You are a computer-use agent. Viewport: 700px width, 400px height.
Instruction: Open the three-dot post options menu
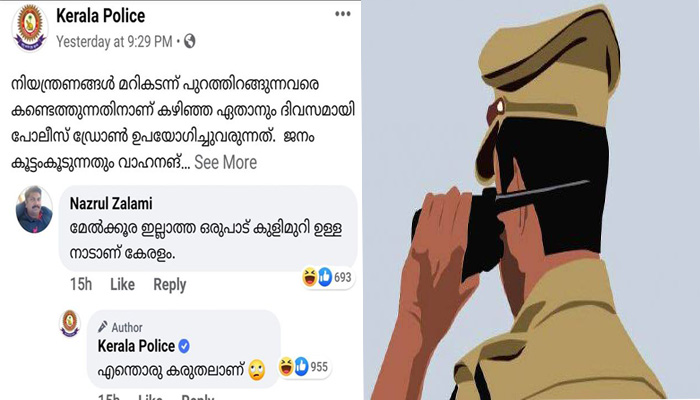pos(342,14)
